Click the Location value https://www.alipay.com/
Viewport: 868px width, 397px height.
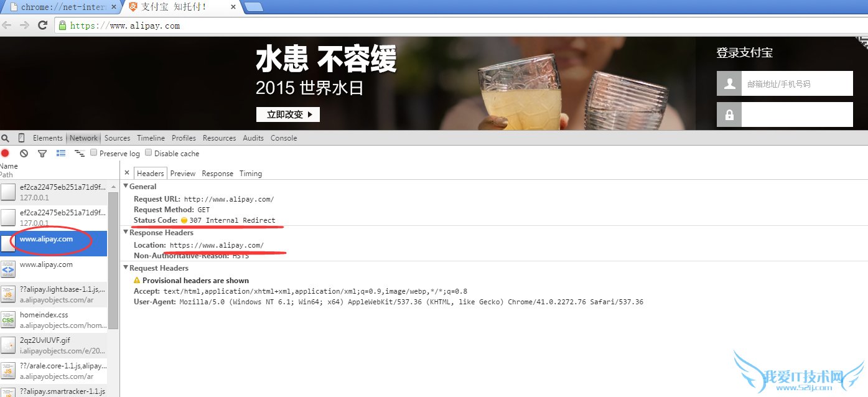pyautogui.click(x=217, y=245)
